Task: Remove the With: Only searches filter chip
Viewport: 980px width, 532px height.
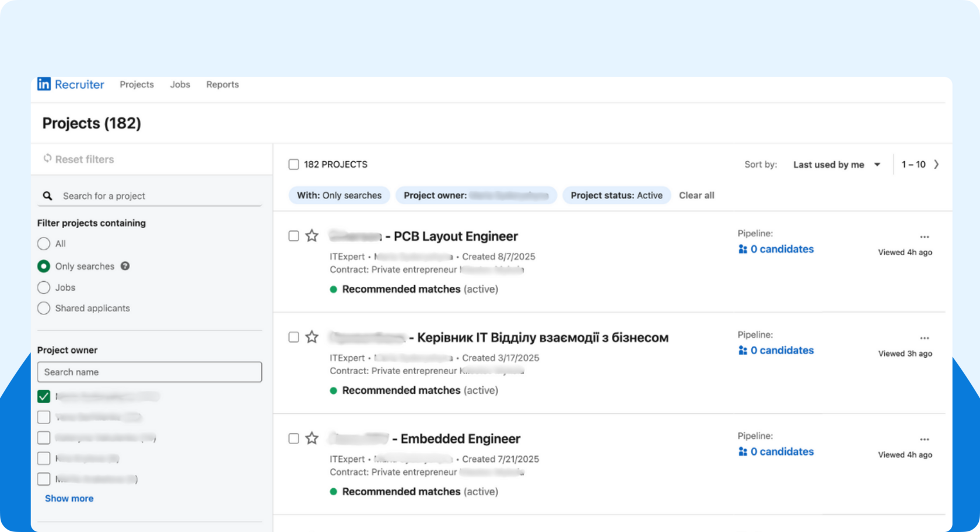Action: click(x=339, y=195)
